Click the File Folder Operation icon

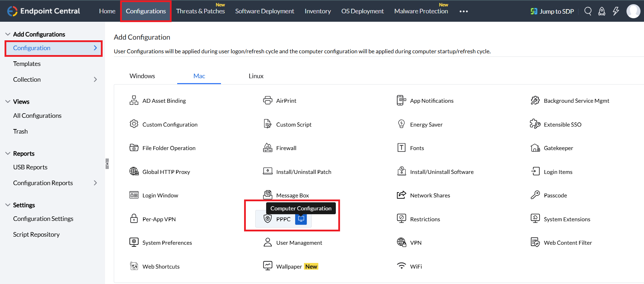coord(134,148)
